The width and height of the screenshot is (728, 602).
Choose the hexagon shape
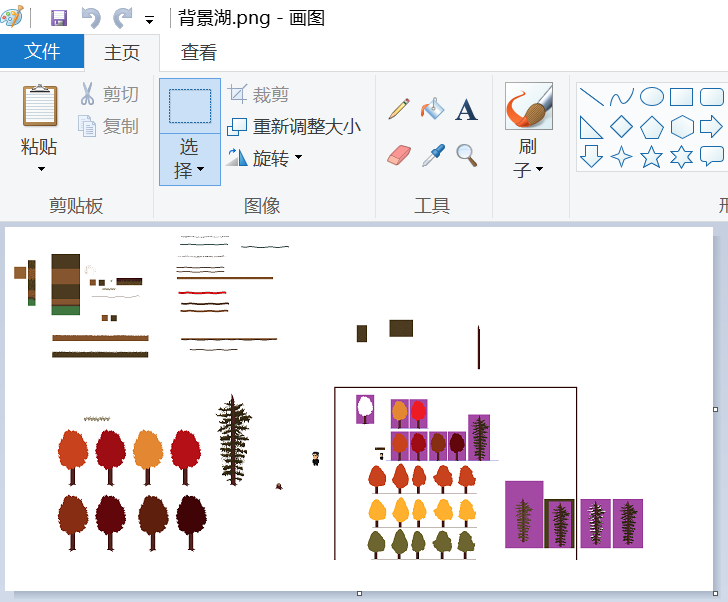coord(682,127)
